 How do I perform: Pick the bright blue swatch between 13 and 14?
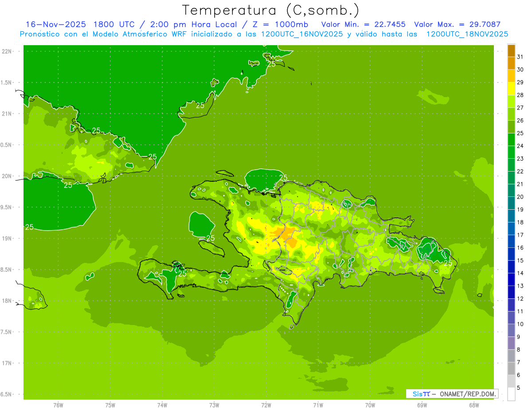pos(511,279)
